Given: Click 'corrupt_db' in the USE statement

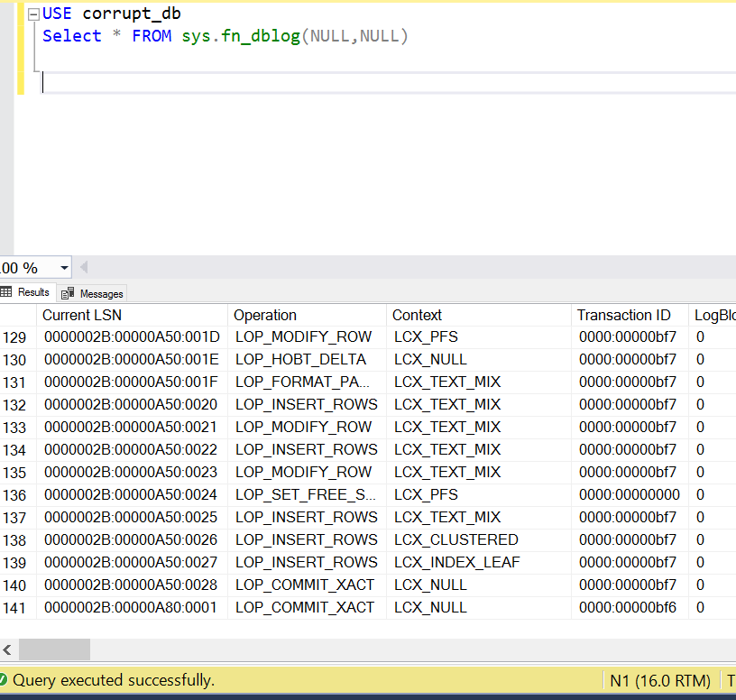Looking at the screenshot, I should [132, 14].
